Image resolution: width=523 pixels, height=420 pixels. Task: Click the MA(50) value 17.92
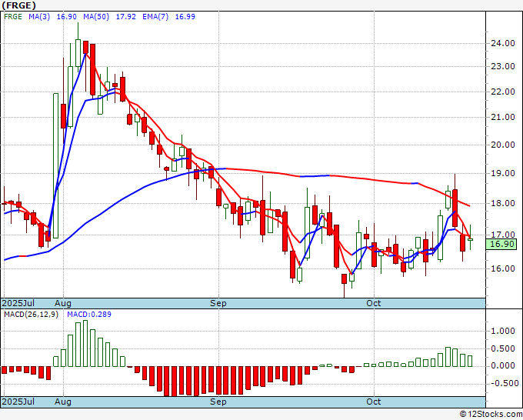pyautogui.click(x=125, y=17)
